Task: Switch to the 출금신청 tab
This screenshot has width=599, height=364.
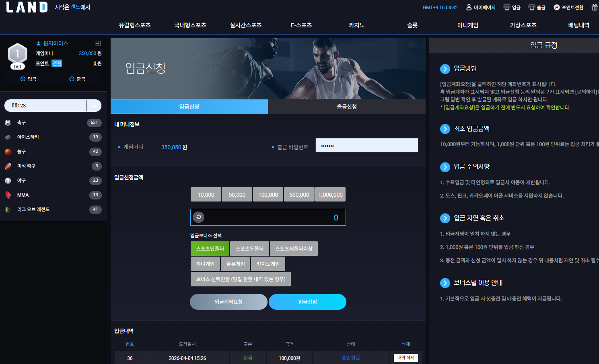Action: (347, 107)
